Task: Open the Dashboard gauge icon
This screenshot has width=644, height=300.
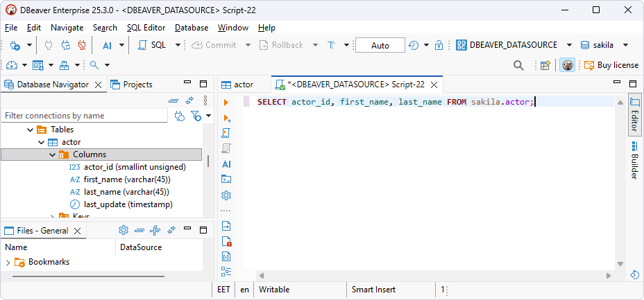Action: (12, 65)
